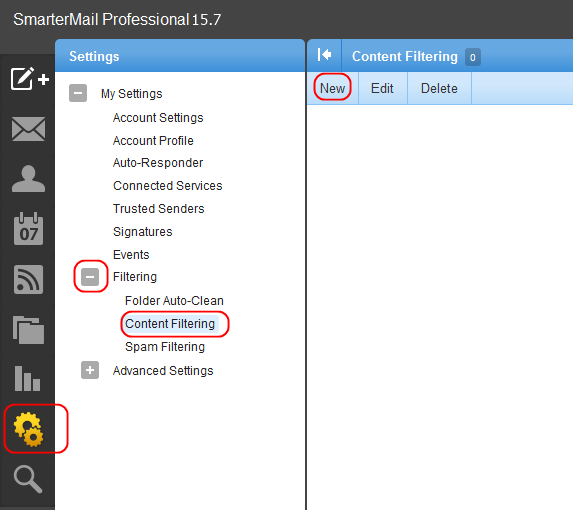The image size is (573, 510).
Task: Collapse the My Settings tree node
Action: (78, 93)
